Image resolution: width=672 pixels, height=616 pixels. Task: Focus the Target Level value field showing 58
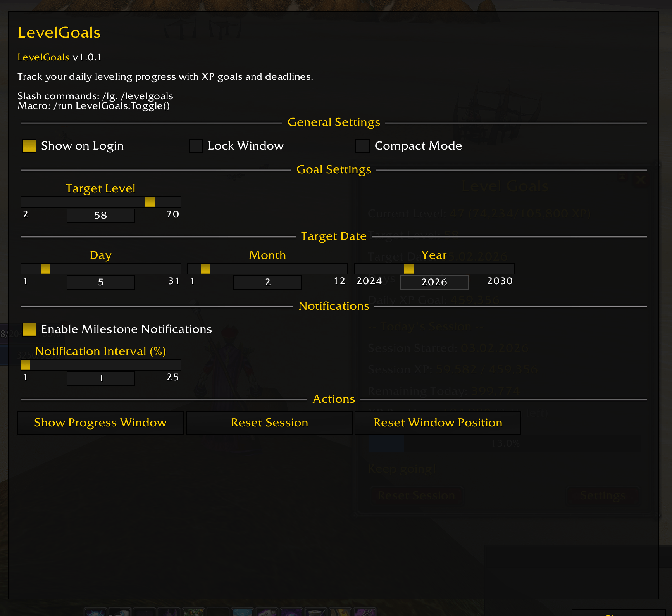tap(101, 216)
